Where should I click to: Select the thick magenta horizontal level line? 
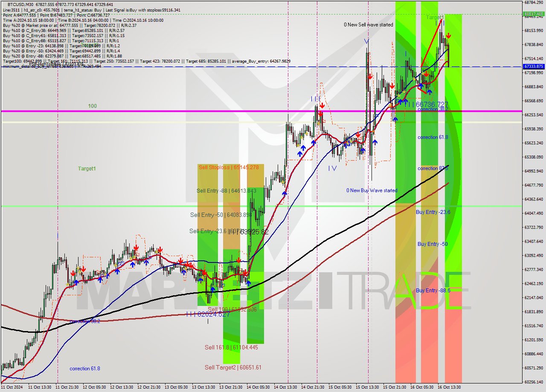coord(261,111)
